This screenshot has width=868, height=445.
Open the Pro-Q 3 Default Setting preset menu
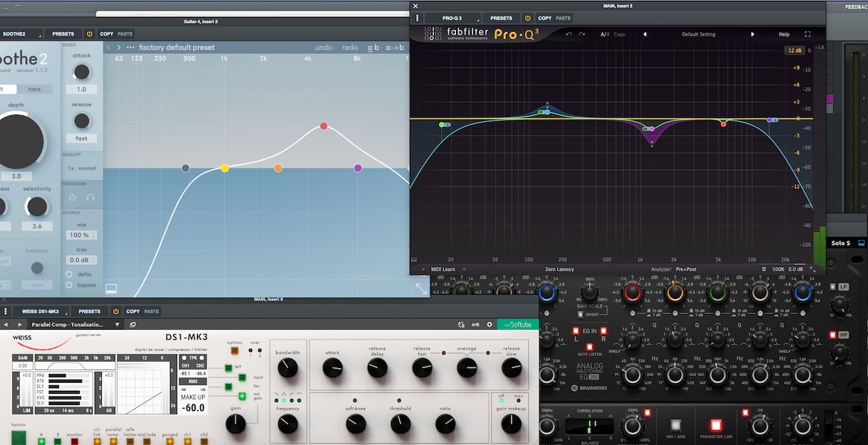click(x=699, y=34)
